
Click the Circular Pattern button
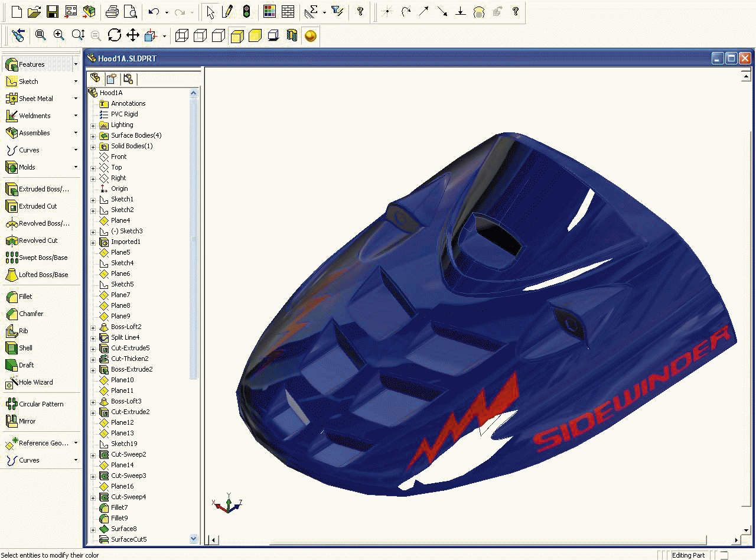point(34,404)
